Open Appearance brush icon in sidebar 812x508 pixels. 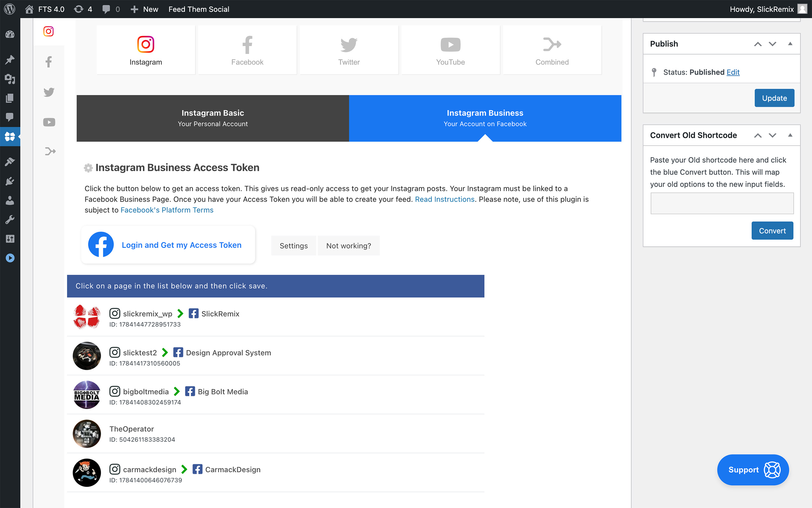click(10, 162)
